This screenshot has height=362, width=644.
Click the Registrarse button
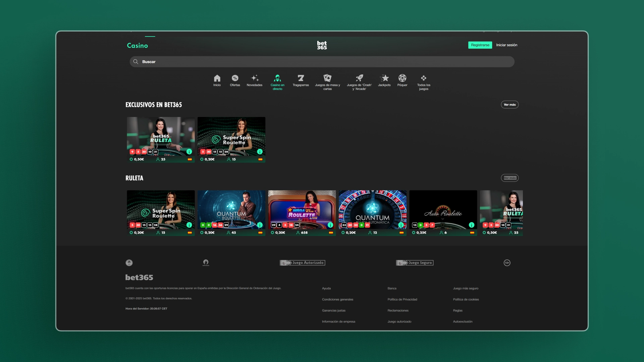[x=480, y=45]
